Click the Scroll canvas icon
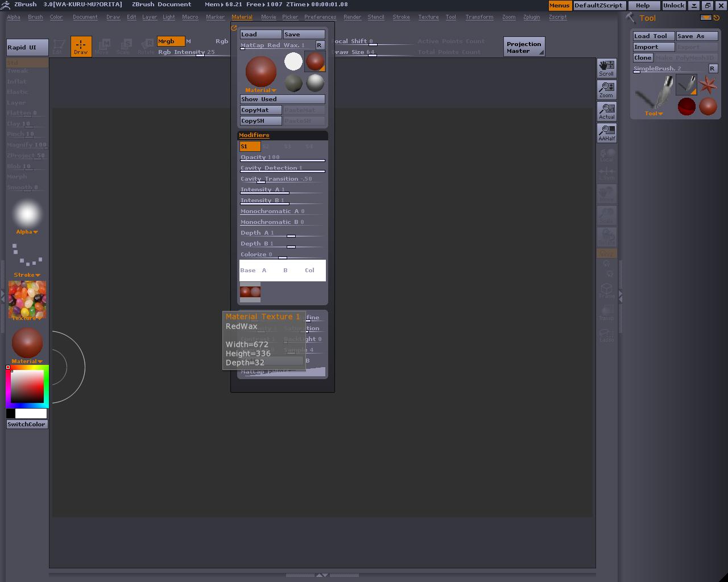This screenshot has height=582, width=728. [606, 68]
